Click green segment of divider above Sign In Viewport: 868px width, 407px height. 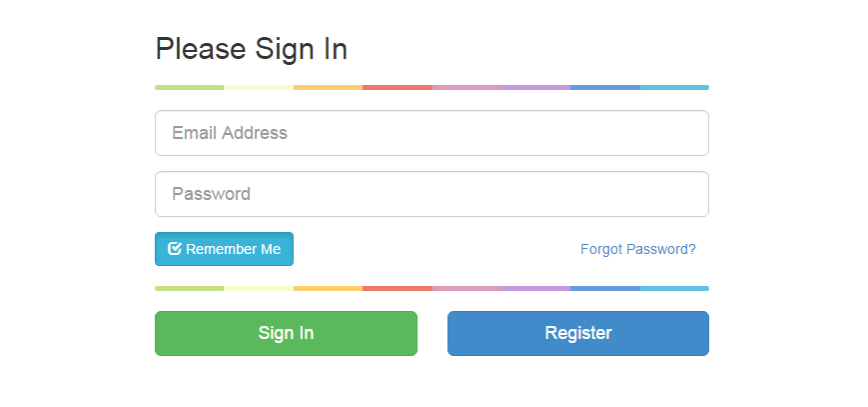tap(190, 288)
